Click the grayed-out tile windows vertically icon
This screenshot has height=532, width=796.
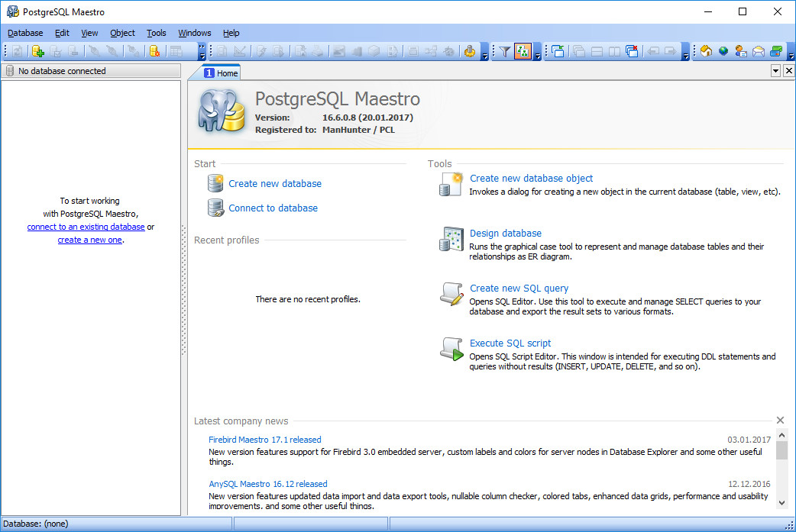[x=614, y=51]
